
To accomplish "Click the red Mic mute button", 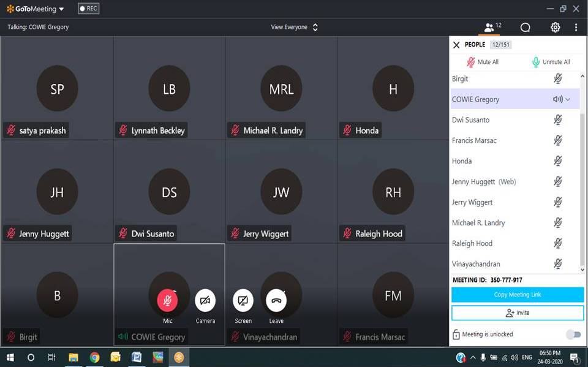I will point(167,300).
